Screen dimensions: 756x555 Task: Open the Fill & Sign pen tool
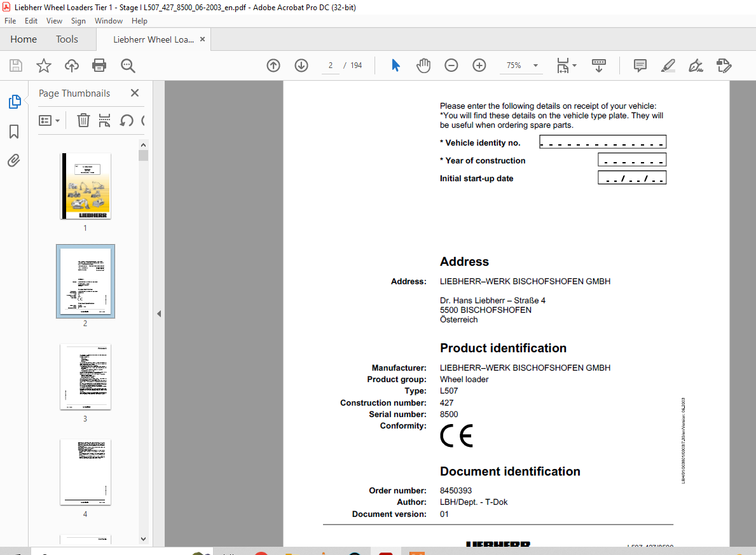click(x=696, y=65)
